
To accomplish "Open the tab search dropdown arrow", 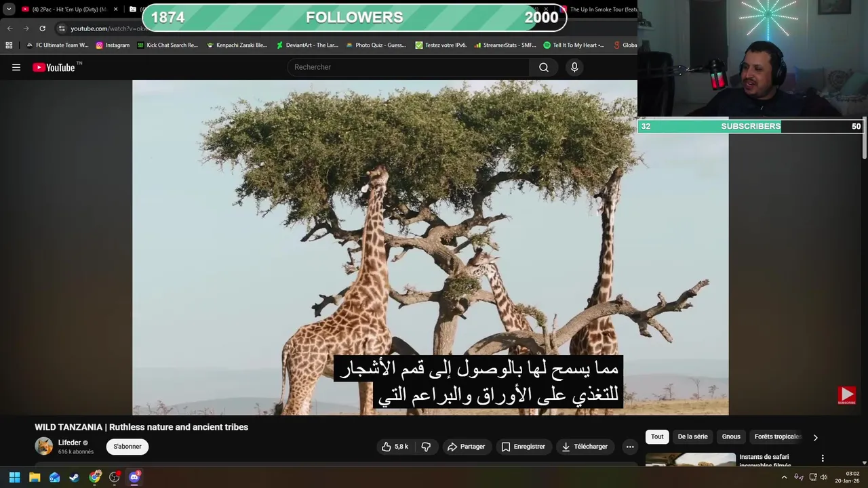I will pos(9,9).
